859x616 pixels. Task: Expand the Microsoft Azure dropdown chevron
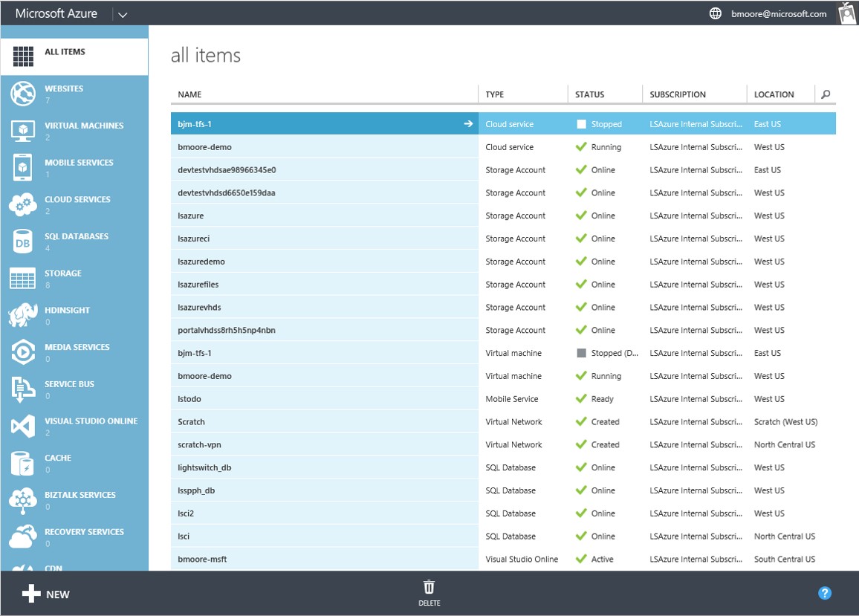pyautogui.click(x=123, y=15)
